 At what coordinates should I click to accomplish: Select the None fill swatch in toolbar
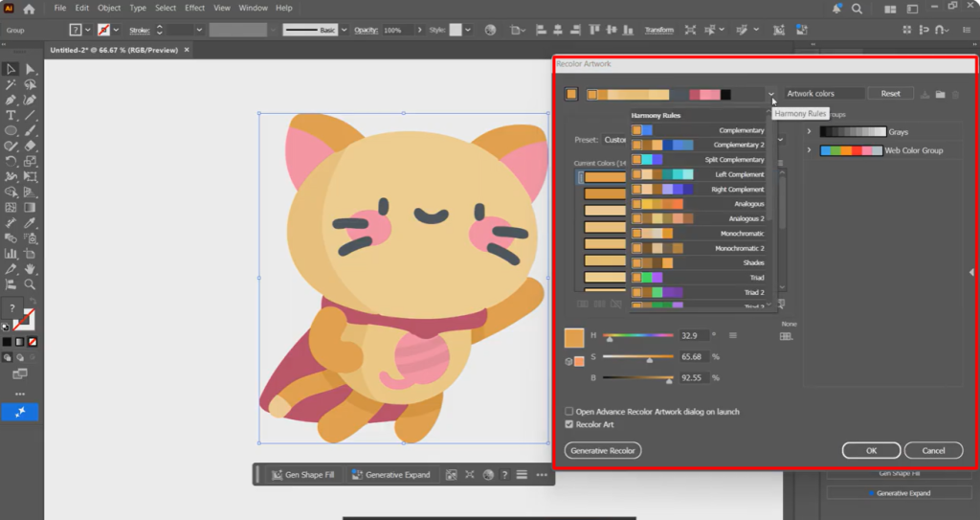[x=33, y=342]
